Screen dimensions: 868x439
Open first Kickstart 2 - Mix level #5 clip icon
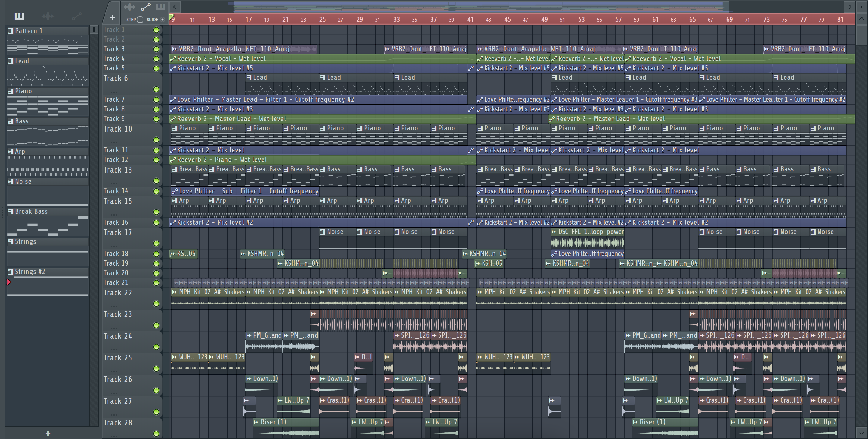(173, 68)
